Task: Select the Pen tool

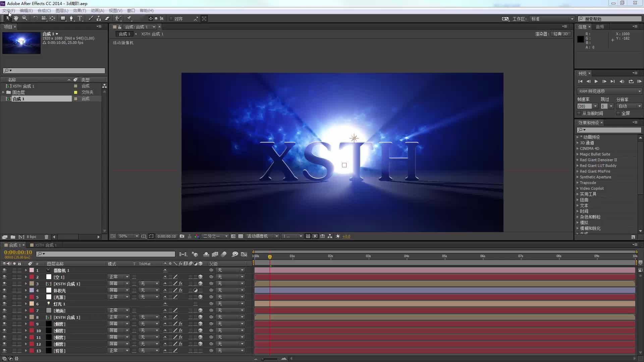Action: [71, 18]
